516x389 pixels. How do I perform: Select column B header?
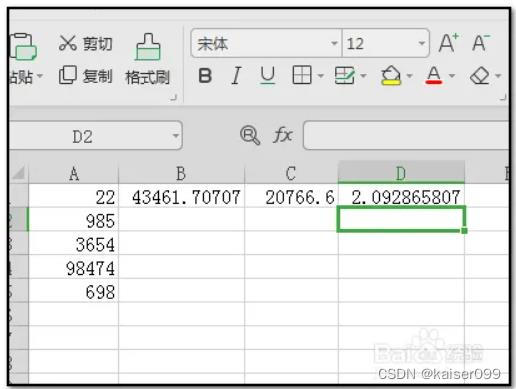[181, 173]
